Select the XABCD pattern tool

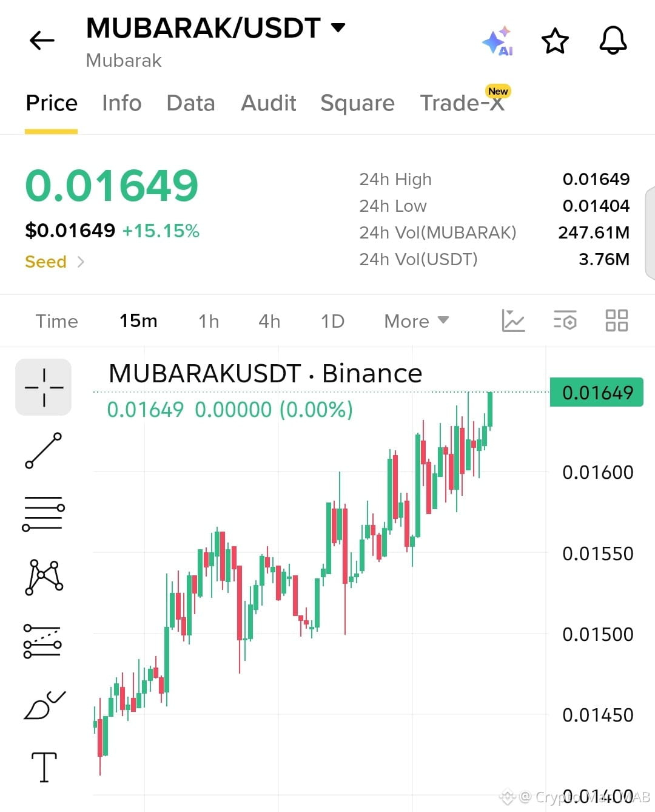[44, 577]
